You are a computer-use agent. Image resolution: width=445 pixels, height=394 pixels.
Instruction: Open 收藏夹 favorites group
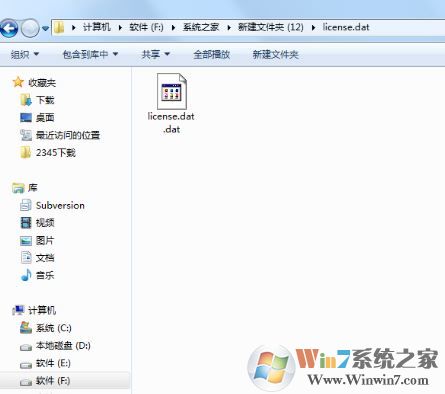(x=42, y=83)
